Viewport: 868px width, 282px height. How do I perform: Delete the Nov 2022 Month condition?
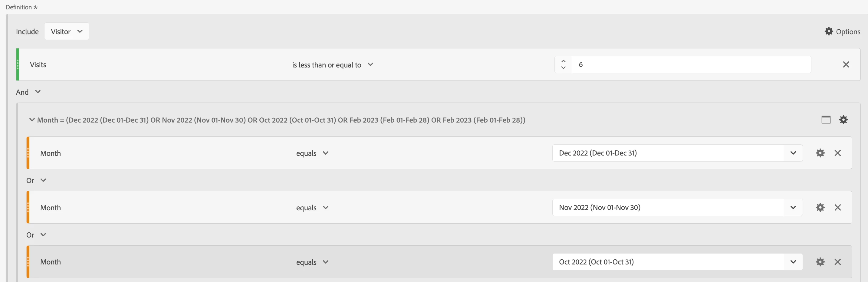click(x=837, y=208)
